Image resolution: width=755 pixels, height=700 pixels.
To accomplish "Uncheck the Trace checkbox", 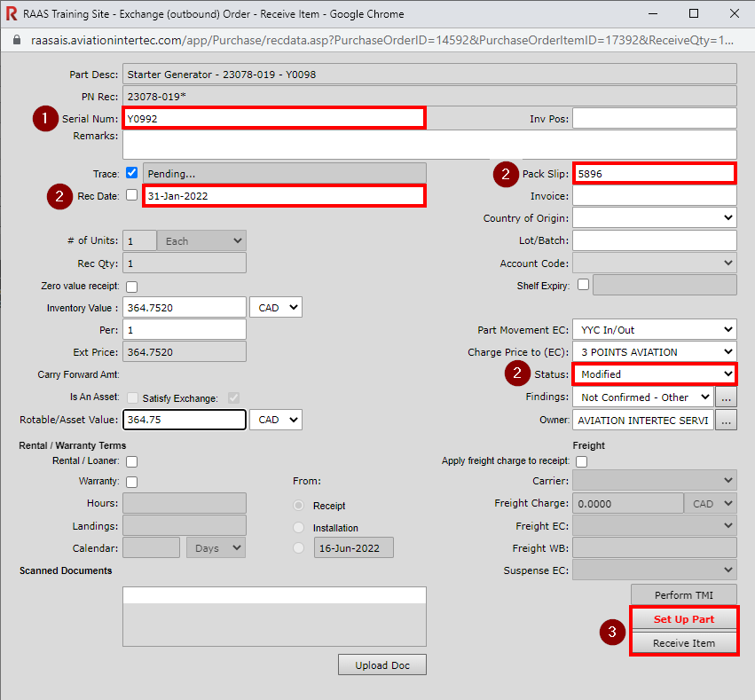I will tap(132, 173).
